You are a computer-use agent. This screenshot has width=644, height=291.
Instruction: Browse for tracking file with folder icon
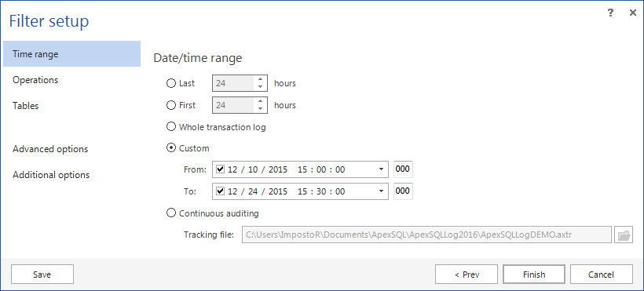(x=624, y=235)
